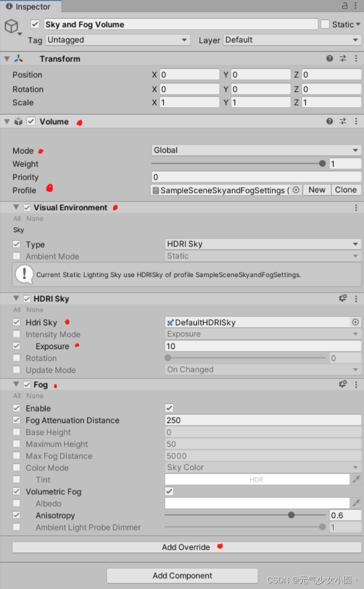This screenshot has height=589, width=364.
Task: Toggle Visual Environment override enabled checkbox
Action: pos(27,207)
